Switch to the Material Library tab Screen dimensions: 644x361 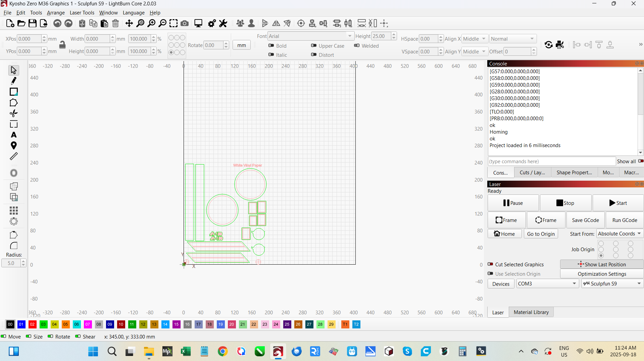(x=531, y=312)
